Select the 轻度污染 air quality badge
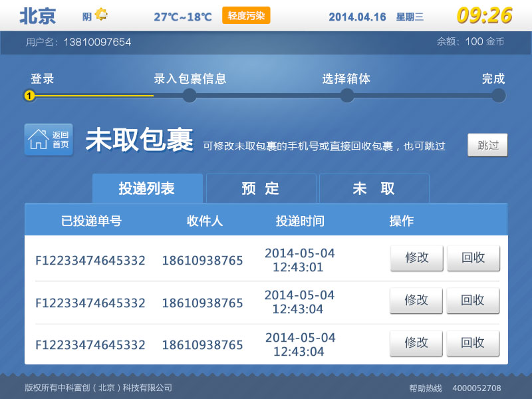This screenshot has height=399, width=532. click(x=245, y=15)
